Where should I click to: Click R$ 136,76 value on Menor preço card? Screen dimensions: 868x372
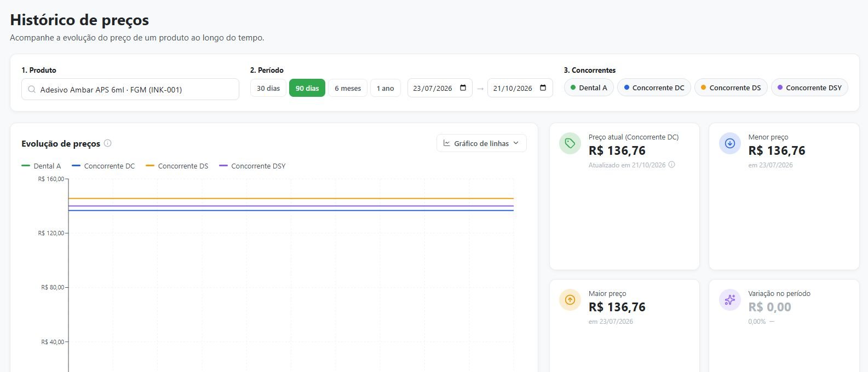pyautogui.click(x=777, y=150)
